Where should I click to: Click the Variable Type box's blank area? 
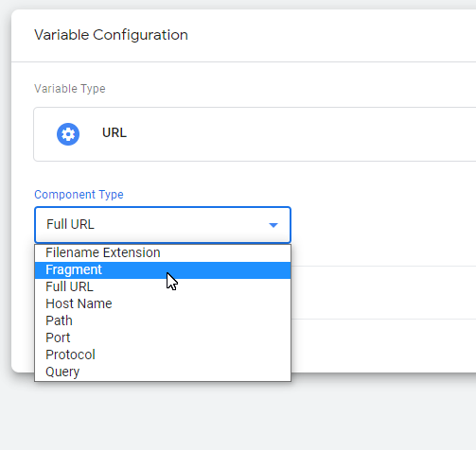[300, 134]
